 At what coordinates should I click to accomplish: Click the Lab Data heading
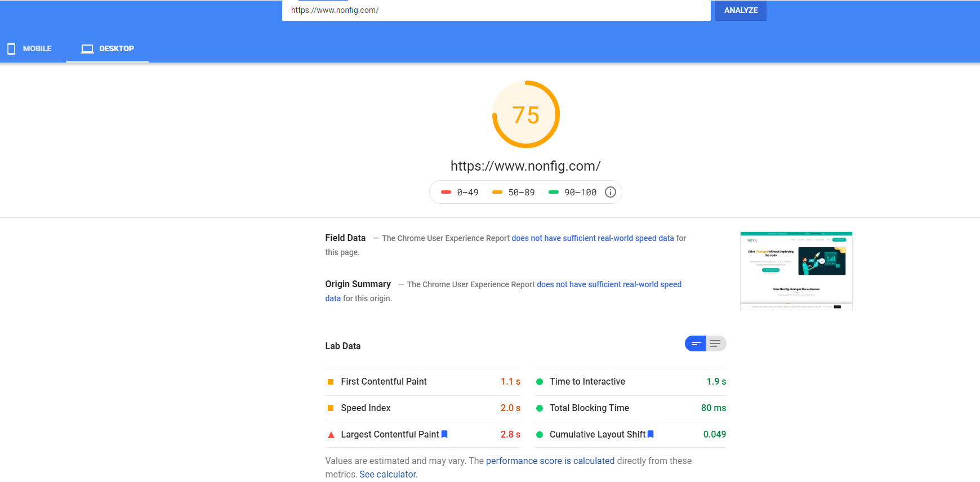343,346
